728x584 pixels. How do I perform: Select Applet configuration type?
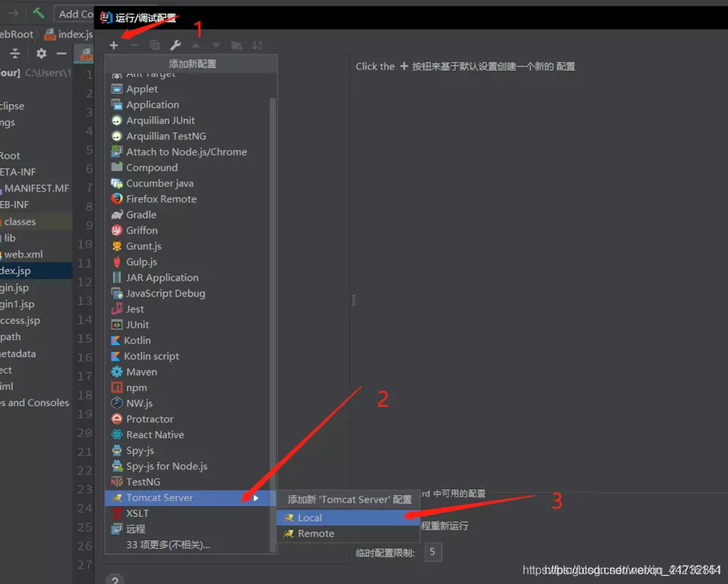click(x=187, y=89)
